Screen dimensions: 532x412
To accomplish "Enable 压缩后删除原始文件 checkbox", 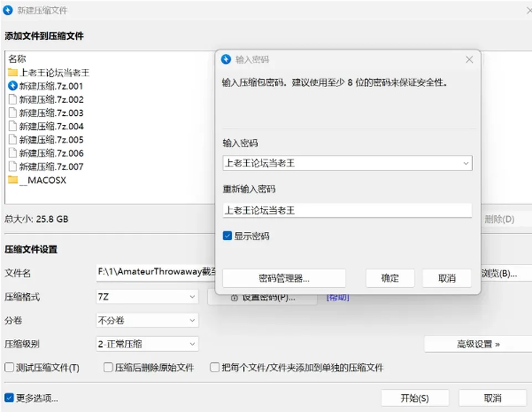I will pyautogui.click(x=108, y=367).
